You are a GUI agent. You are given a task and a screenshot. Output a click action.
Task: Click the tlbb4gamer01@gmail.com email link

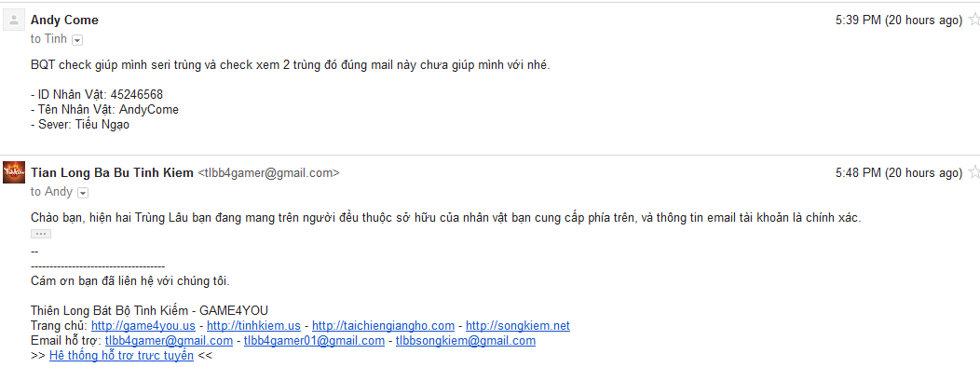pos(314,340)
